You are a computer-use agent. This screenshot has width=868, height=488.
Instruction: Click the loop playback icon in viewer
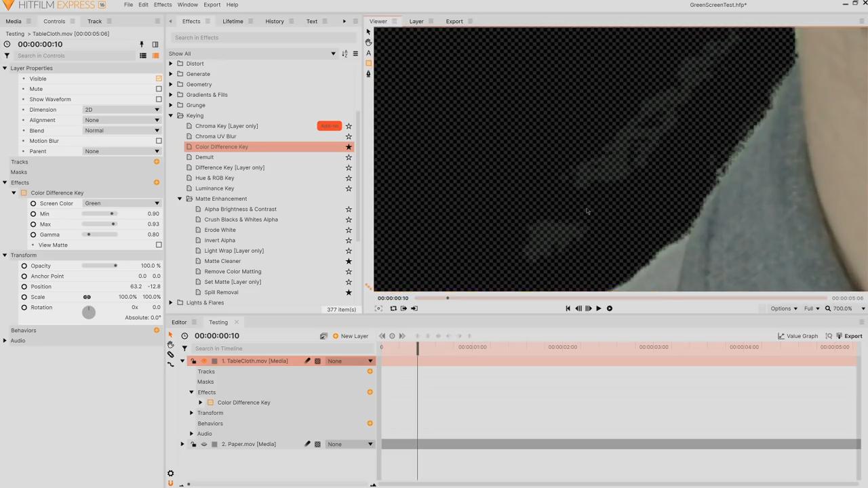coord(393,308)
